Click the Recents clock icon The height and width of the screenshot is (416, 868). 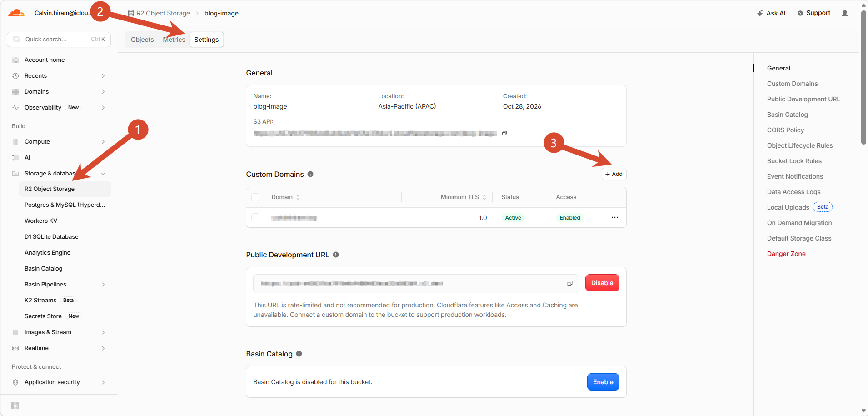click(x=15, y=76)
